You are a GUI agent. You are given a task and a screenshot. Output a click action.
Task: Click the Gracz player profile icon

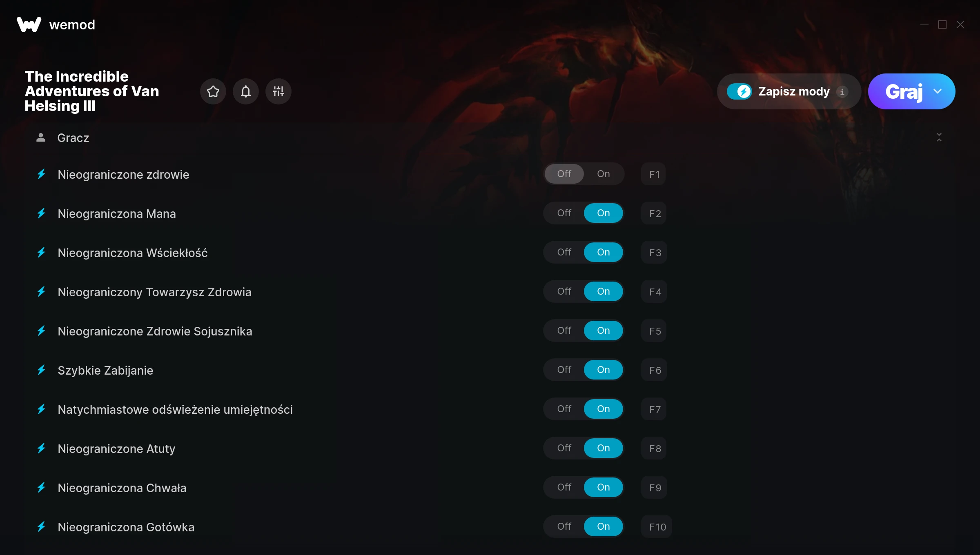(x=41, y=138)
